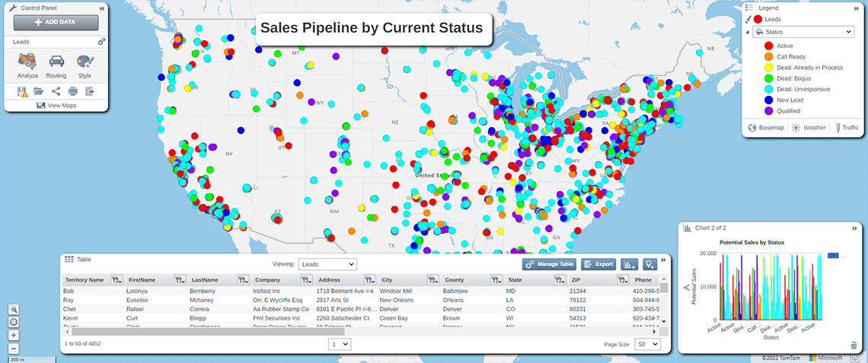Viewport: 868px width, 363px height.
Task: Save the map with the disk icon
Action: pos(23,92)
